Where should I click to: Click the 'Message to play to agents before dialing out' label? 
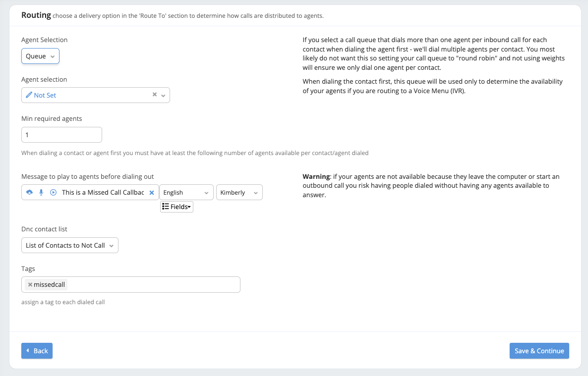click(87, 176)
